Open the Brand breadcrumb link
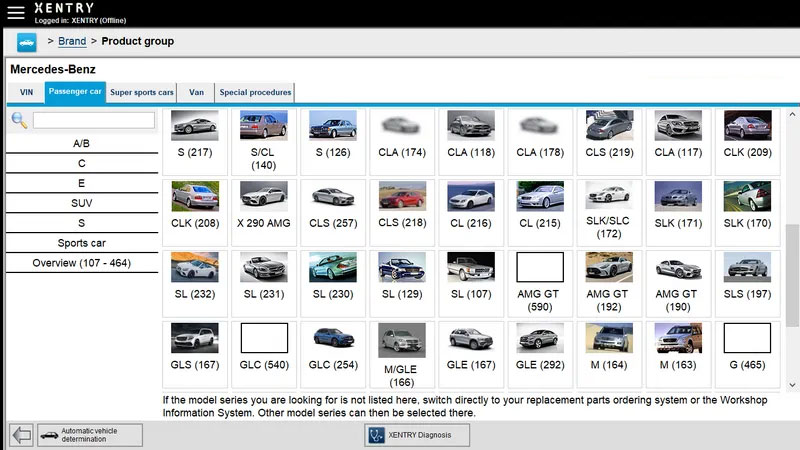The height and width of the screenshot is (450, 800). pyautogui.click(x=72, y=41)
